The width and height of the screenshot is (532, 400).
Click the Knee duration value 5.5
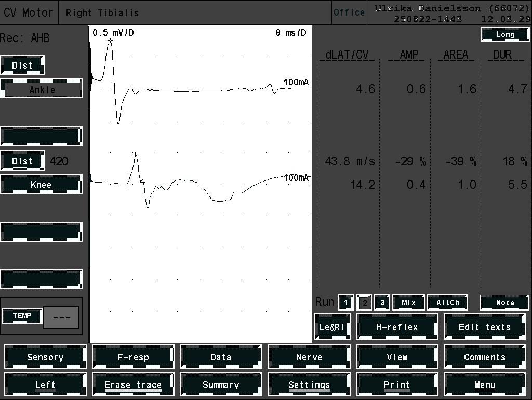517,185
